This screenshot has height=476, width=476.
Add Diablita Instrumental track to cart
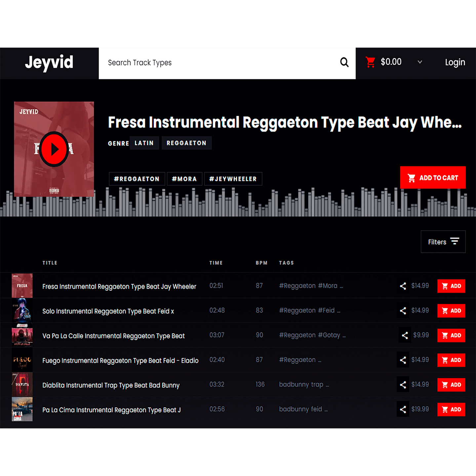click(451, 385)
